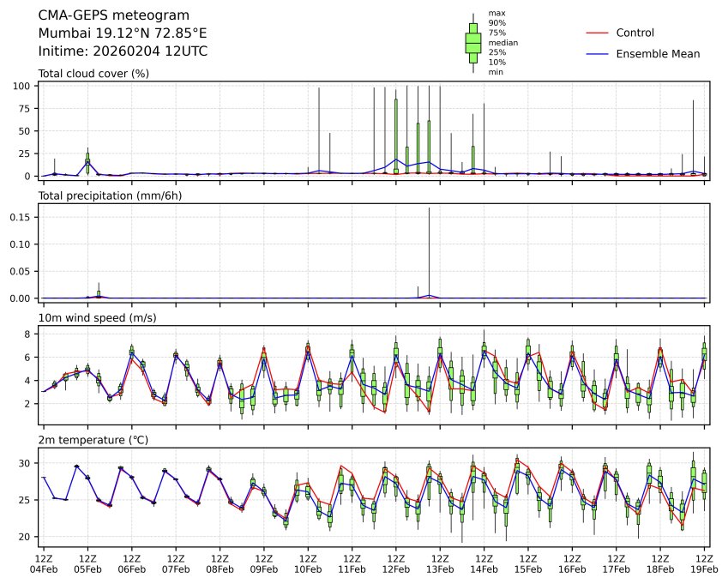Screen dimensions: 728x584
Task: Click the red Control legend line
Action: [x=597, y=33]
